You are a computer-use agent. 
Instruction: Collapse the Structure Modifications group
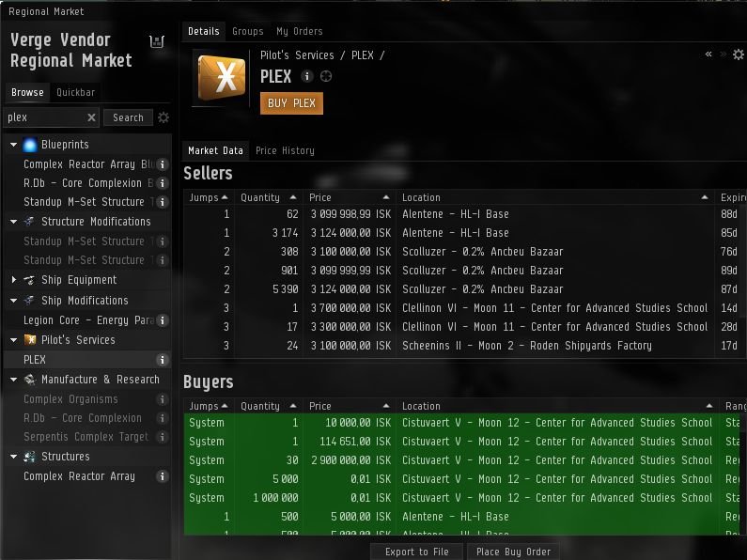13,222
